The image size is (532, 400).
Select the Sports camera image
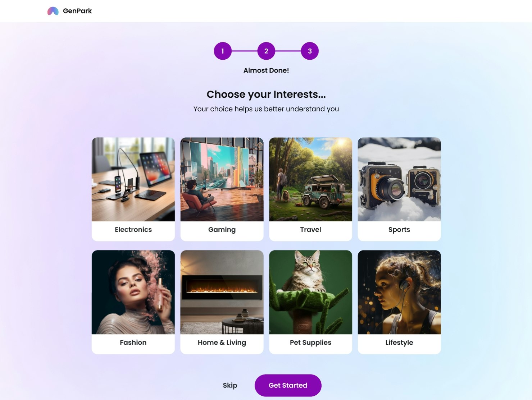(x=399, y=179)
